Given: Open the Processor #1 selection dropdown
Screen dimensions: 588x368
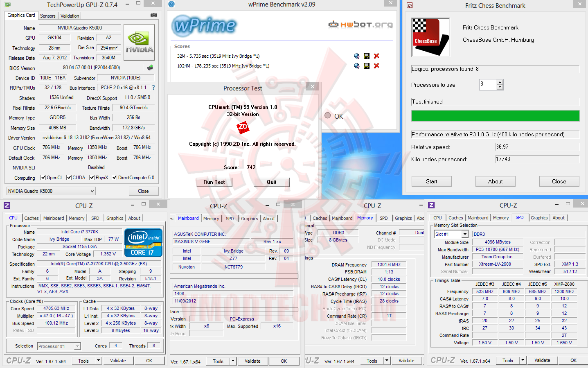Looking at the screenshot, I should (x=59, y=346).
